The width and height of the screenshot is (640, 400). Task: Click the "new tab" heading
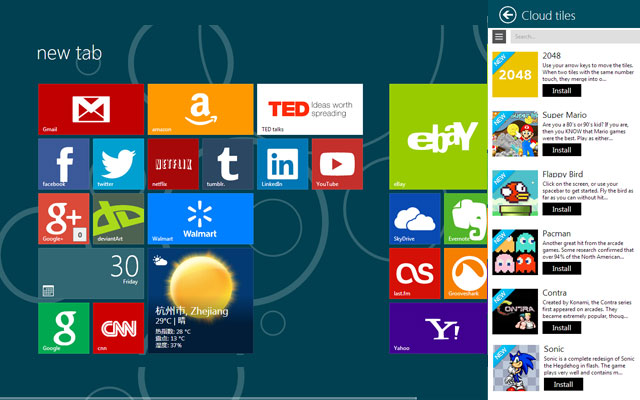coord(69,53)
